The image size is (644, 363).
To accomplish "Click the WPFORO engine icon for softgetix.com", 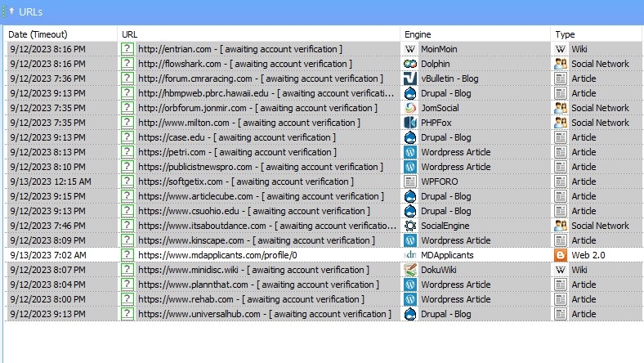I will pos(410,181).
